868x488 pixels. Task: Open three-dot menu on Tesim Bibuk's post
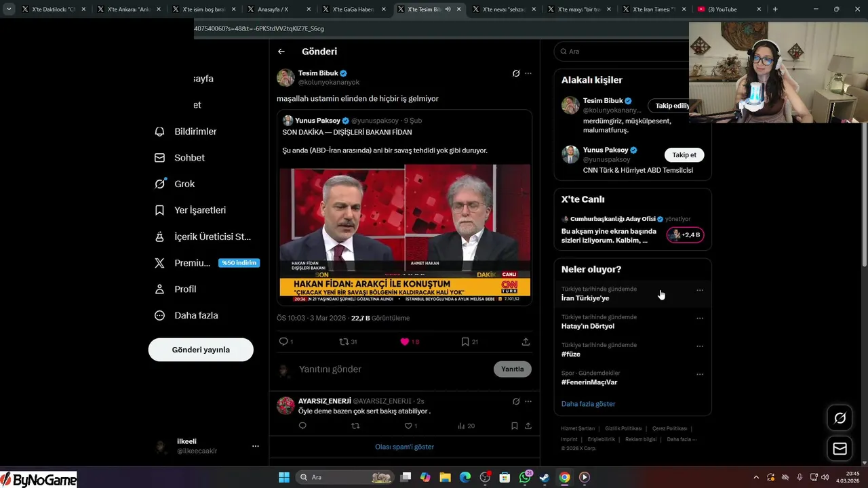[x=528, y=73]
